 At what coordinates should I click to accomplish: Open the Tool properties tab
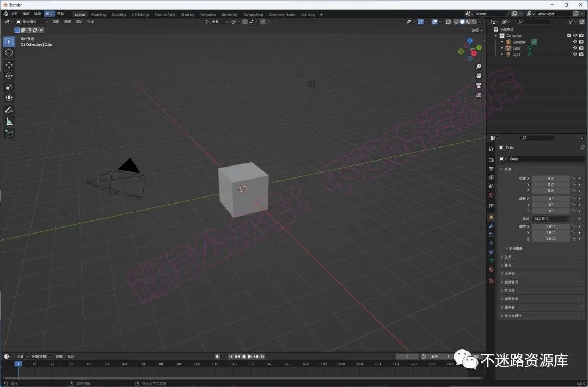tap(491, 149)
